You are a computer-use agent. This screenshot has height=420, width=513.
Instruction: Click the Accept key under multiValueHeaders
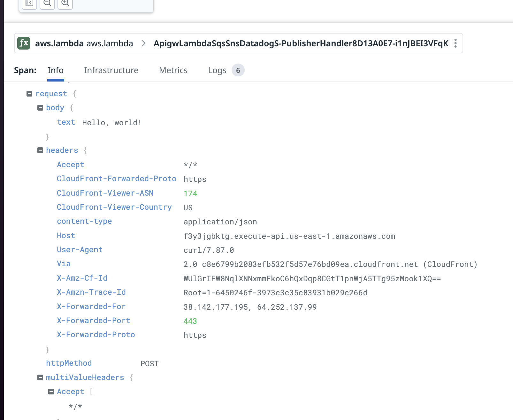(71, 392)
